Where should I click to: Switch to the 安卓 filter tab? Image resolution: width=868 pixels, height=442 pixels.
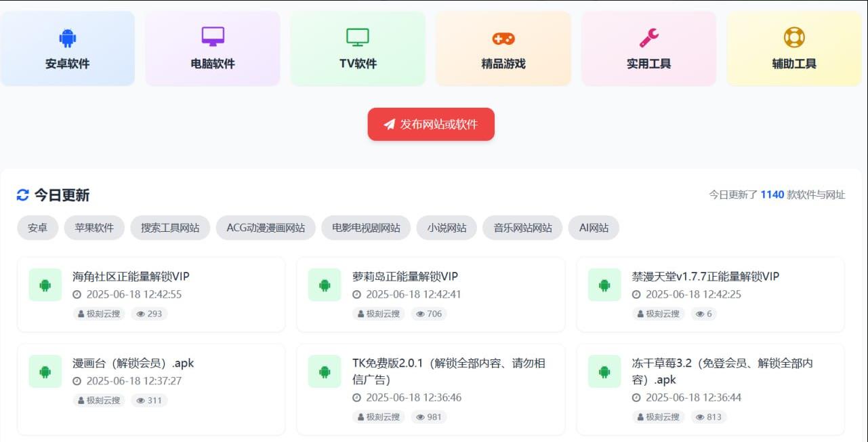[37, 227]
